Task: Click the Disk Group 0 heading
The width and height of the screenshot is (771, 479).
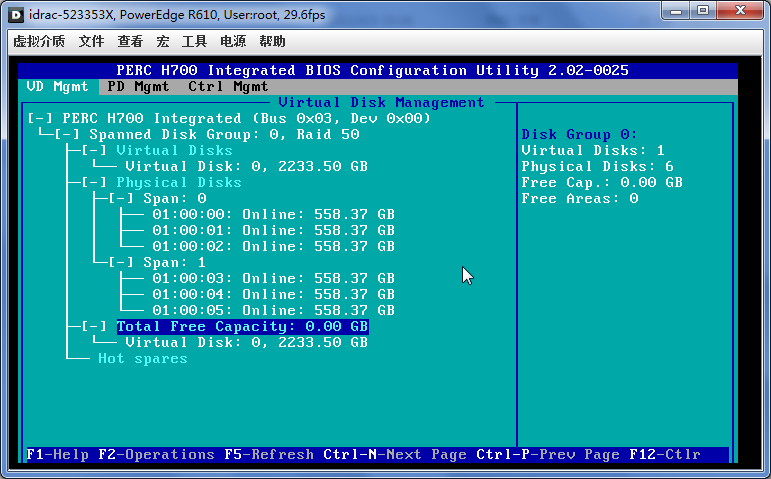Action: 579,135
